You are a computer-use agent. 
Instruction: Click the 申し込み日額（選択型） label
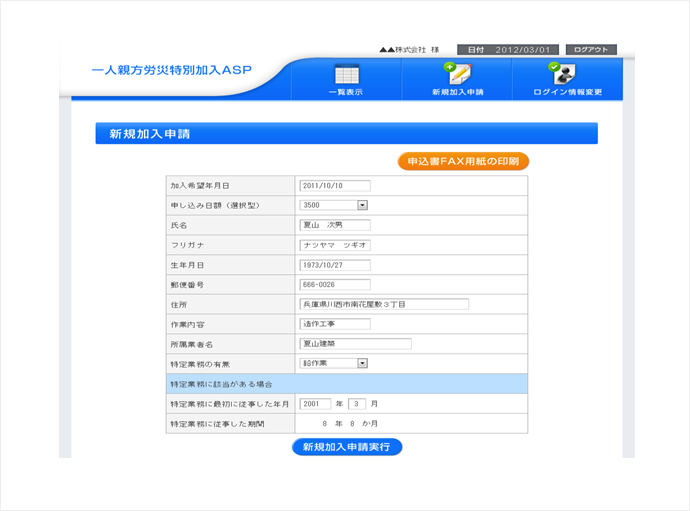click(x=215, y=206)
